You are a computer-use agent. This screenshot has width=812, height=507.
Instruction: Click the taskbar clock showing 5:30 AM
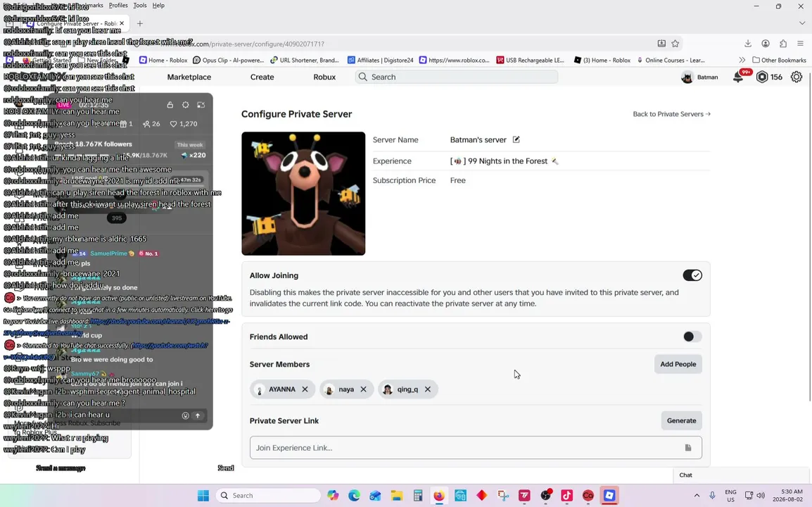pos(792,496)
